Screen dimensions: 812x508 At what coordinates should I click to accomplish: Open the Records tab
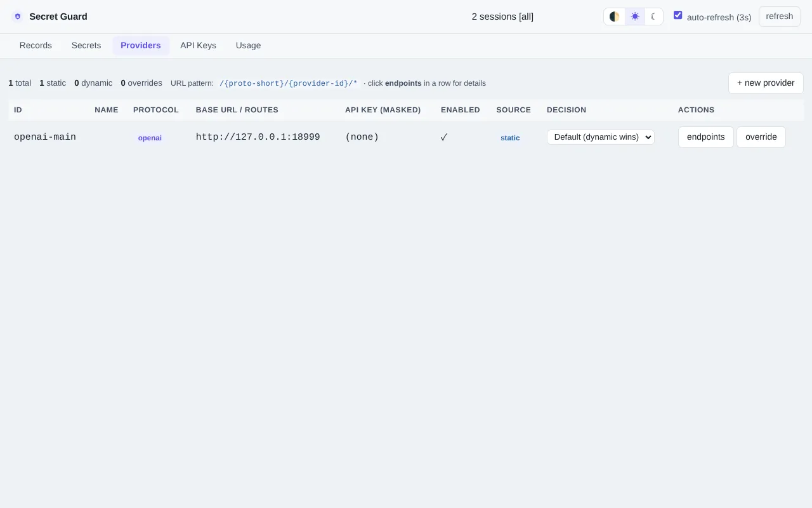[36, 46]
